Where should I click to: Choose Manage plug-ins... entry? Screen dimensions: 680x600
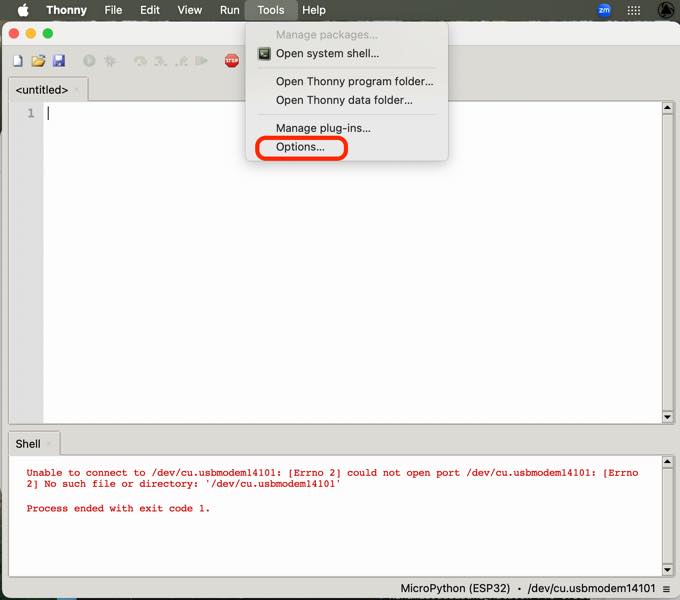coord(347,128)
